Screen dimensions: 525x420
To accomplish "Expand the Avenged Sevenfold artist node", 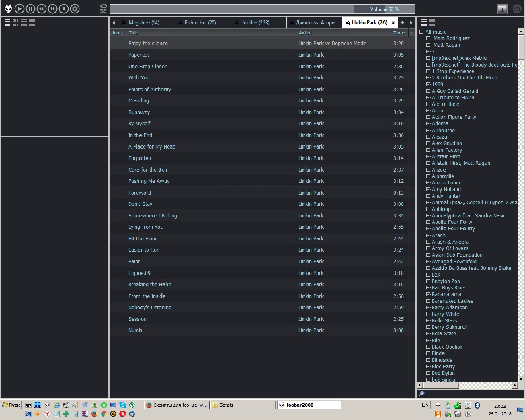I will coord(428,262).
